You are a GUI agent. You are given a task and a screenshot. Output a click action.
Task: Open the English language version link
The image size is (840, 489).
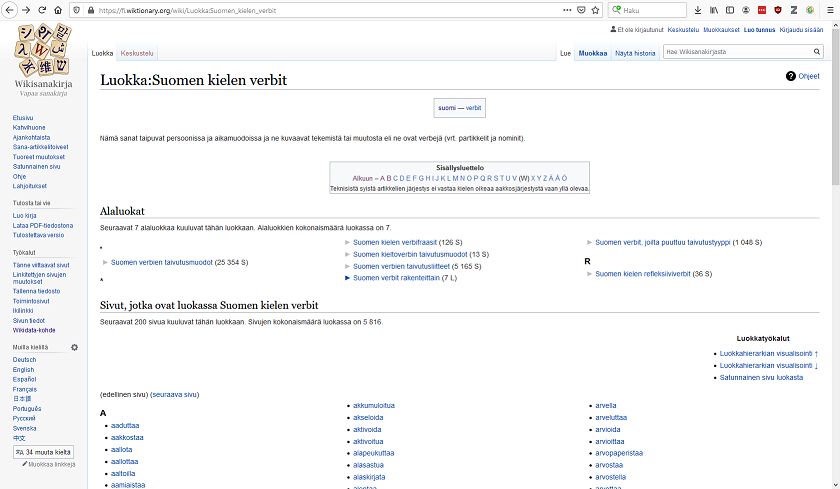(23, 369)
